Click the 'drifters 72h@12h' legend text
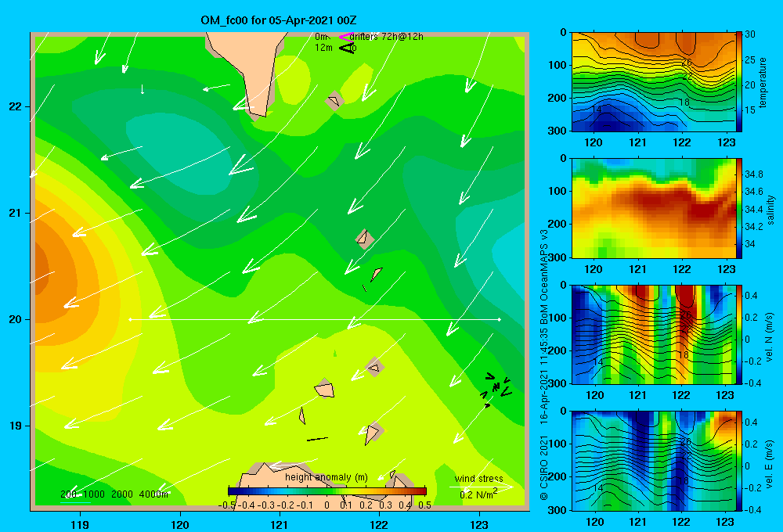783x532 pixels. [x=387, y=37]
